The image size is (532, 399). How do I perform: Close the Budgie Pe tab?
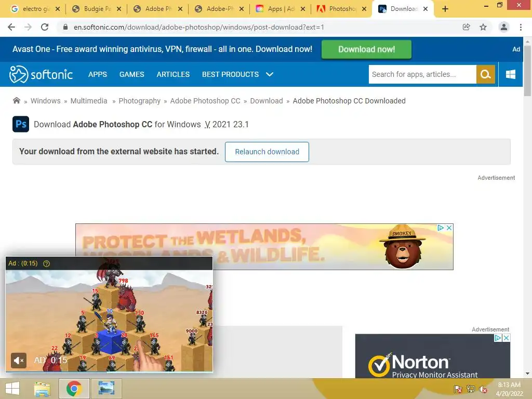point(119,9)
